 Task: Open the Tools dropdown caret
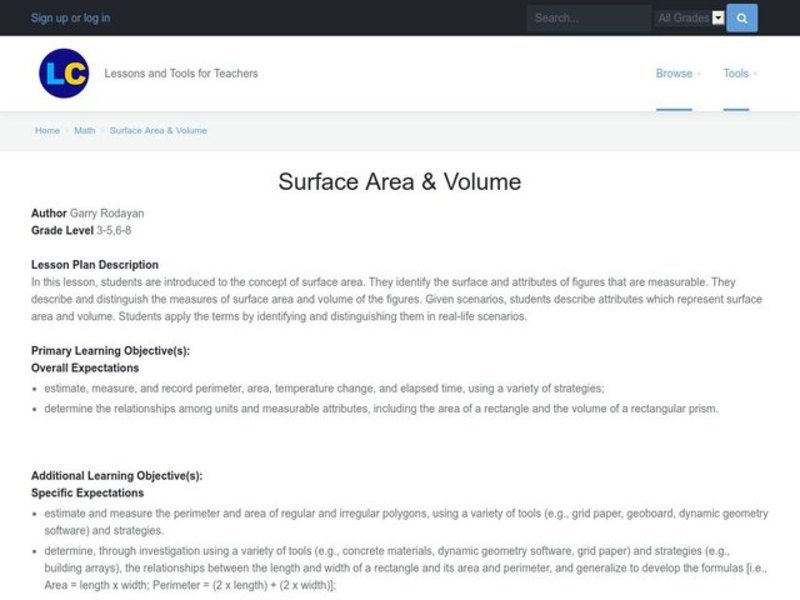pyautogui.click(x=755, y=74)
